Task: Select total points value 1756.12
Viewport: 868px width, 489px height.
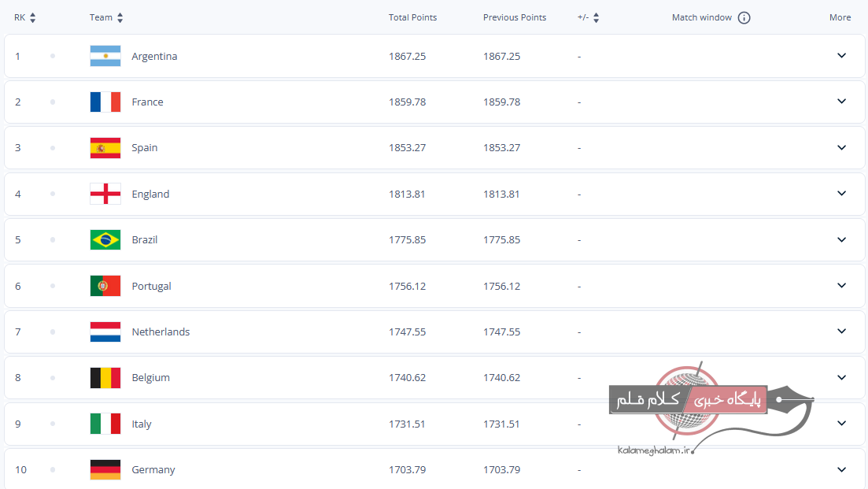Action: 408,287
